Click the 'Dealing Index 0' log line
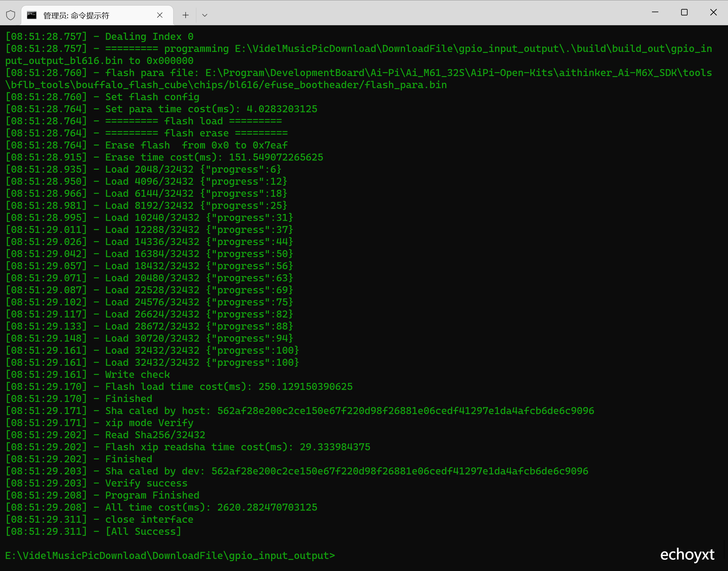This screenshot has height=571, width=728. click(100, 37)
